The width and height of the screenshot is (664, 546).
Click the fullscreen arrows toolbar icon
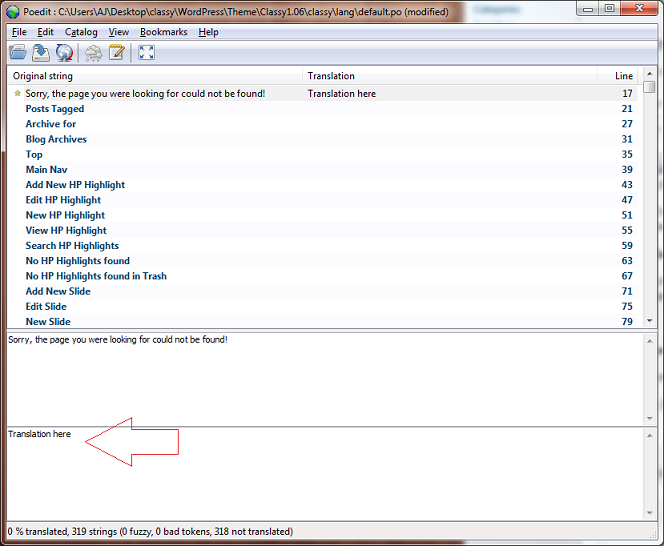coord(146,53)
